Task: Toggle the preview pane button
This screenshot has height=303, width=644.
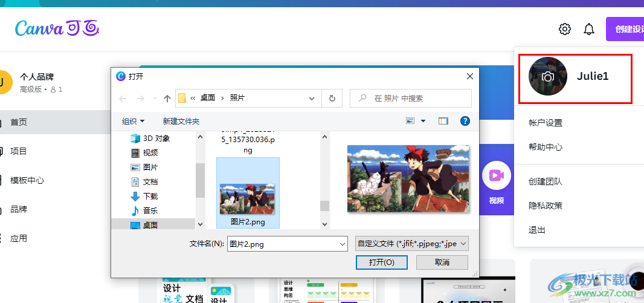Action: (443, 121)
